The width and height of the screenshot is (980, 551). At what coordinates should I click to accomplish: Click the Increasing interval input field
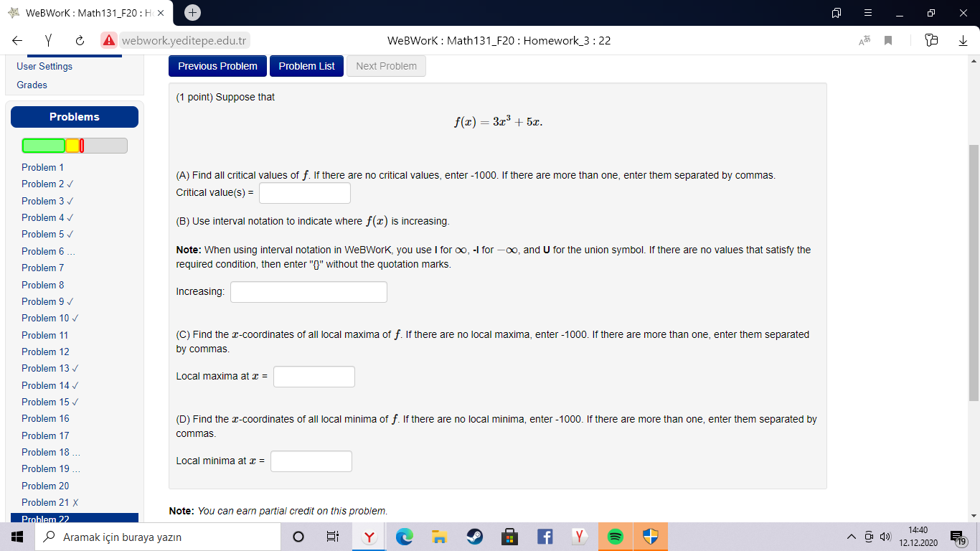click(x=308, y=292)
